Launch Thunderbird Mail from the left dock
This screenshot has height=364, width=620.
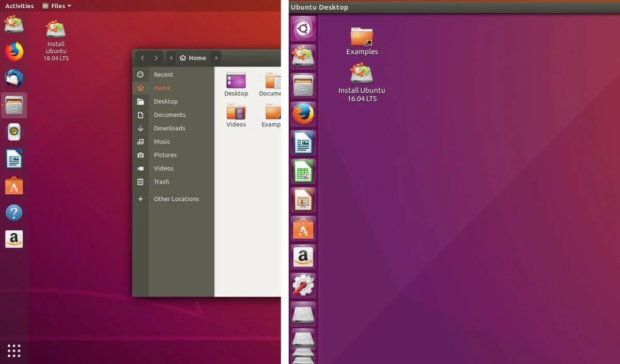click(x=14, y=78)
